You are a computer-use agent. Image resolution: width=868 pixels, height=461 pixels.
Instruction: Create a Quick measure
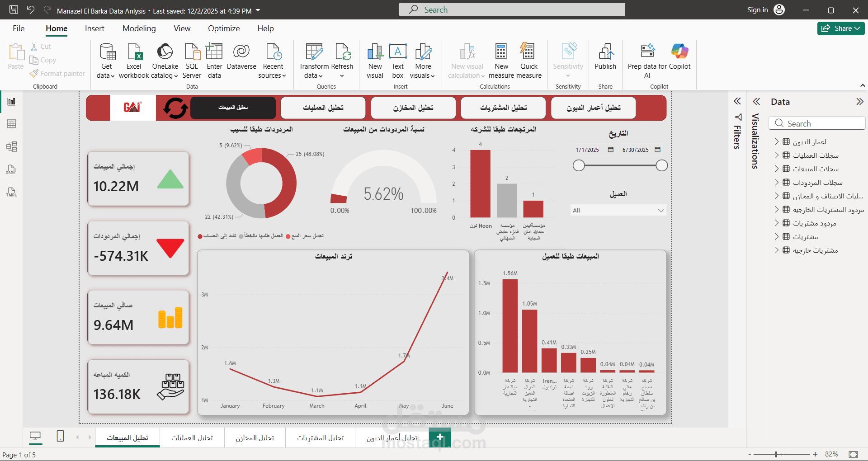(528, 61)
